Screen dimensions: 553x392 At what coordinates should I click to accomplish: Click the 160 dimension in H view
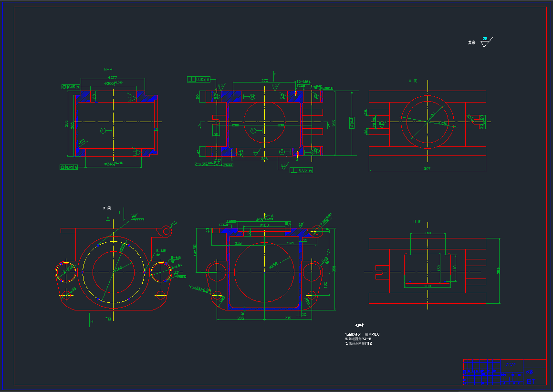[428, 233]
